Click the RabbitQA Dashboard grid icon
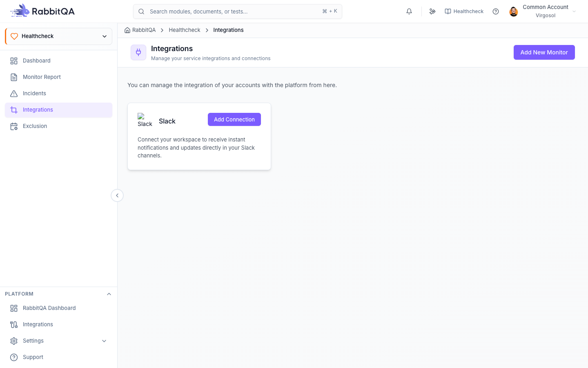Image resolution: width=588 pixels, height=368 pixels. 14,308
